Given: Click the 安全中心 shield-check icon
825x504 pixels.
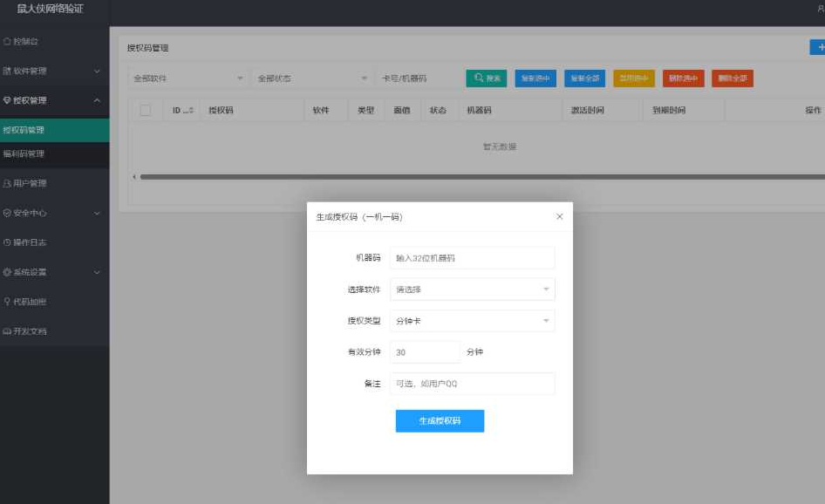Looking at the screenshot, I should 7,213.
